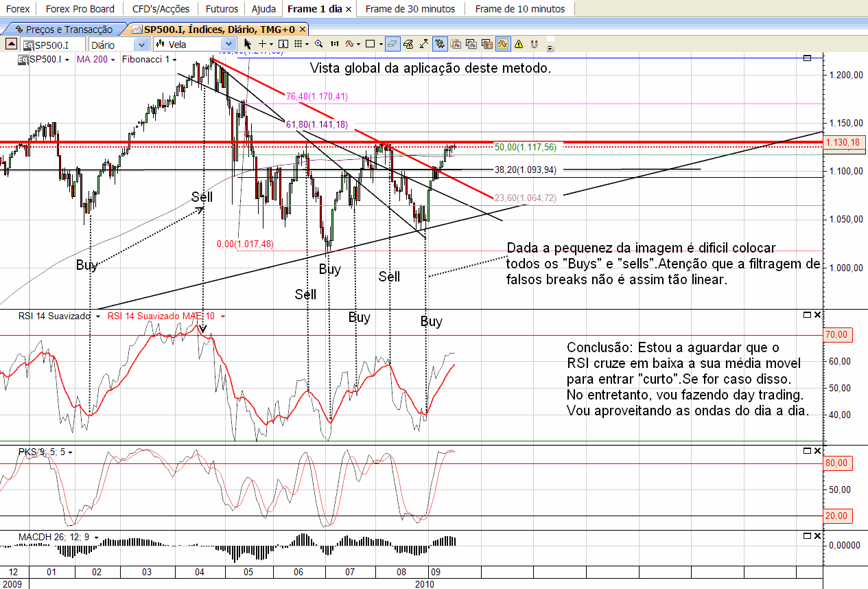The image size is (868, 589).
Task: Click the eraser with warning icon
Action: [x=408, y=44]
